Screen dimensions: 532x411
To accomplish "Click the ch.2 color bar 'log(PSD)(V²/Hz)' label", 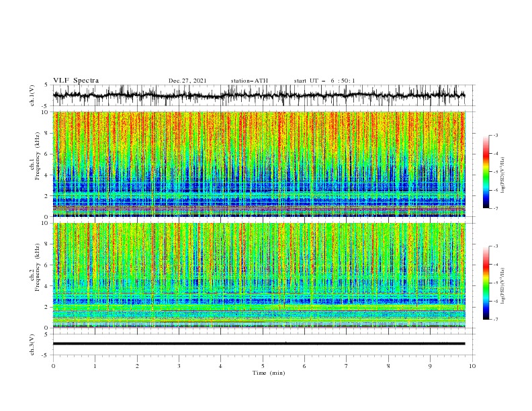I will point(502,286).
